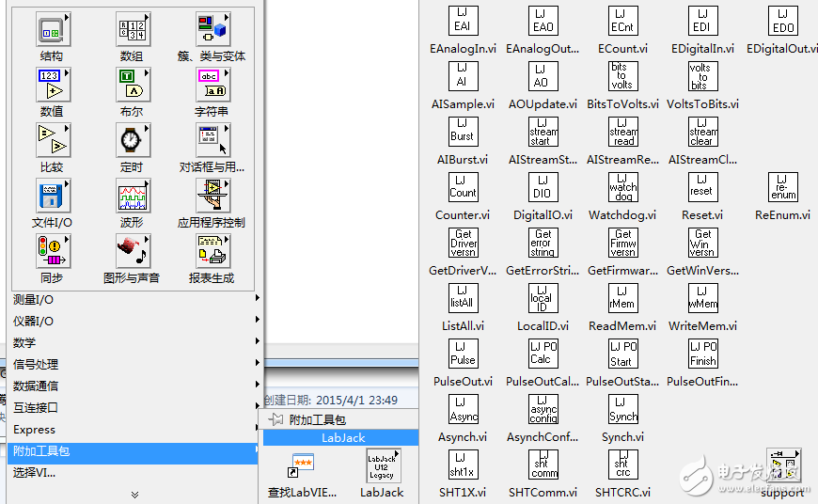
Task: Select the AIBurst.vi icon
Action: pyautogui.click(x=463, y=132)
